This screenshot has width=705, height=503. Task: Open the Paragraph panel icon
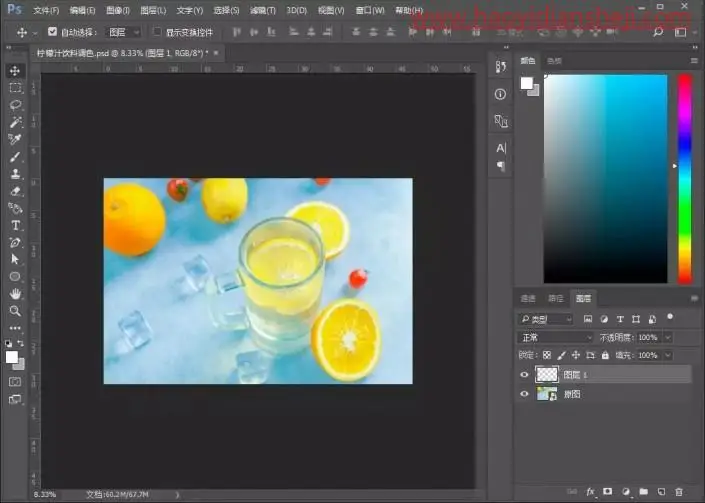[500, 166]
